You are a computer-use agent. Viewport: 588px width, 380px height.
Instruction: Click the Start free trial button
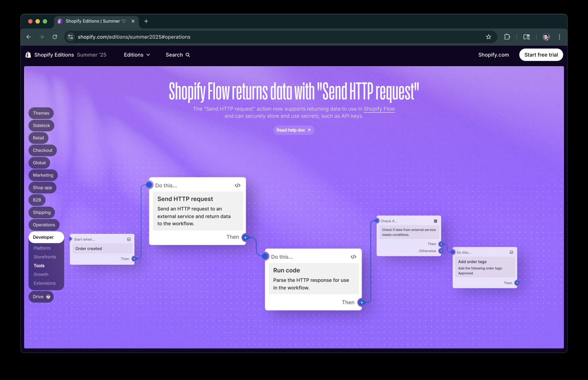coord(541,55)
